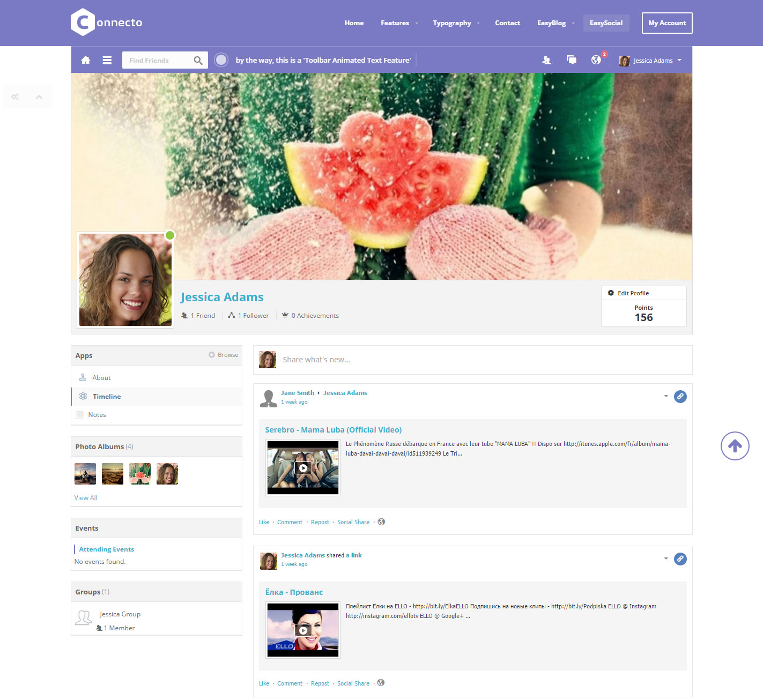Screen dimensions: 763x700
Task: Open the hamburger menu in the toolbar
Action: pos(107,60)
